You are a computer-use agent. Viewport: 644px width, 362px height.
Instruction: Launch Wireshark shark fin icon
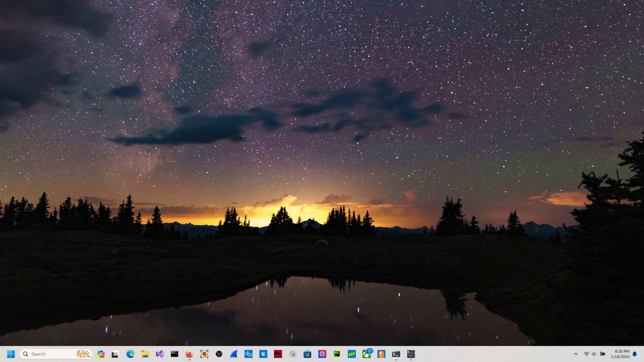[x=234, y=354]
